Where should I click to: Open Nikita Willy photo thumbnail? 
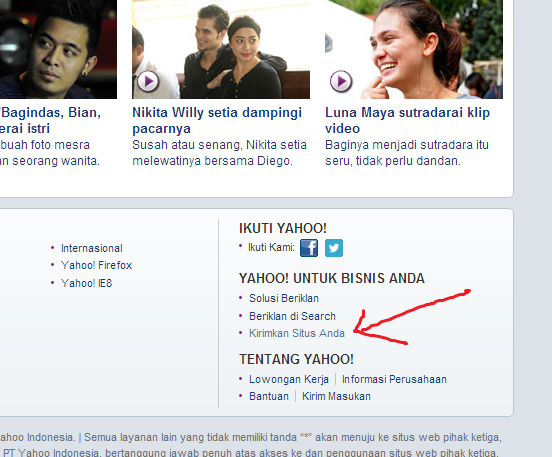point(221,49)
